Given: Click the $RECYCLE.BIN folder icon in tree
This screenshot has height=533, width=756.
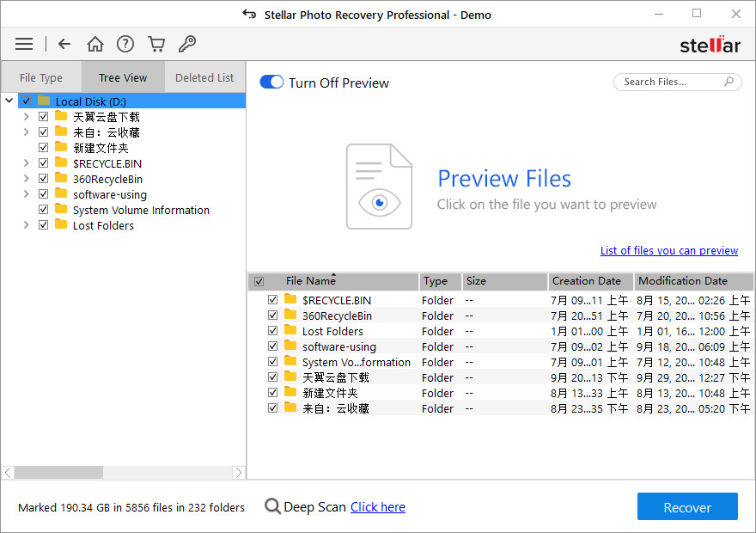Looking at the screenshot, I should 61,162.
